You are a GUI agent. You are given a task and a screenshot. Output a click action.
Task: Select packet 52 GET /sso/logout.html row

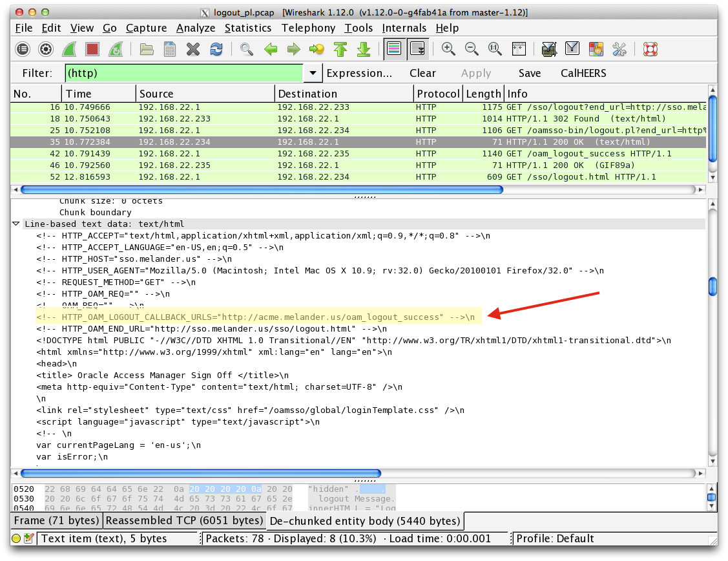(x=359, y=177)
